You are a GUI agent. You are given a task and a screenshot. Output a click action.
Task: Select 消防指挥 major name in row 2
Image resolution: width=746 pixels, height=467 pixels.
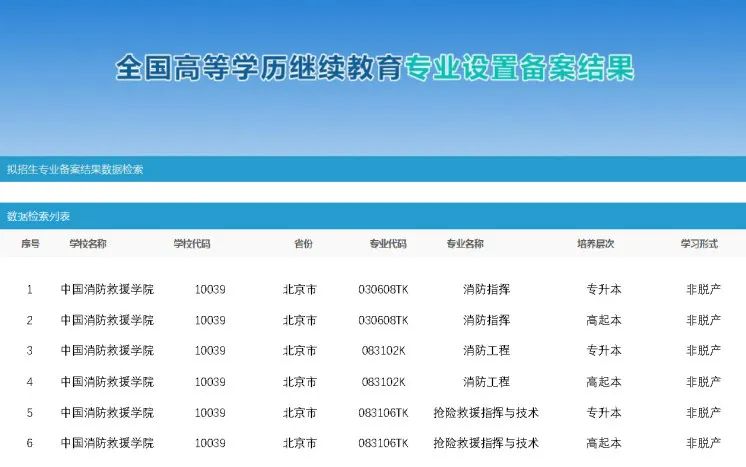click(486, 320)
